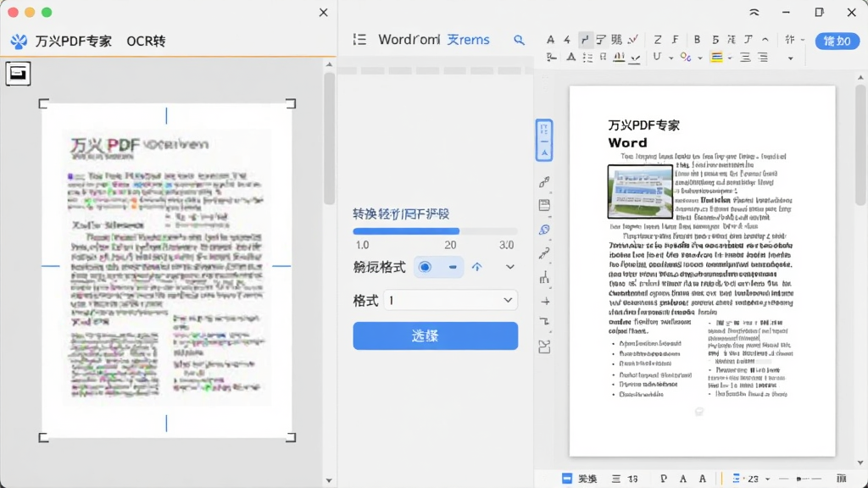Open the dropdown arrow beside the percent icon
Viewport: 868px width, 488px height.
699,58
